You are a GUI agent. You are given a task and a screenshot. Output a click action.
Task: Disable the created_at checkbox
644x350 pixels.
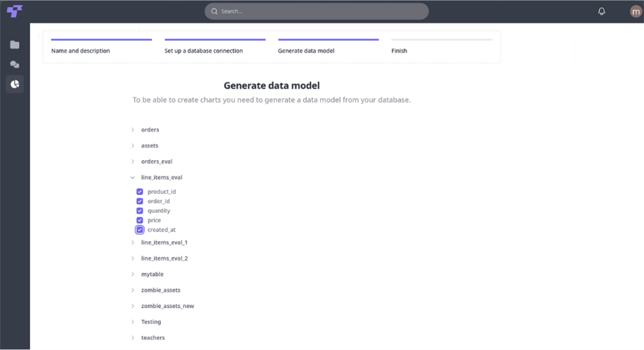click(140, 230)
